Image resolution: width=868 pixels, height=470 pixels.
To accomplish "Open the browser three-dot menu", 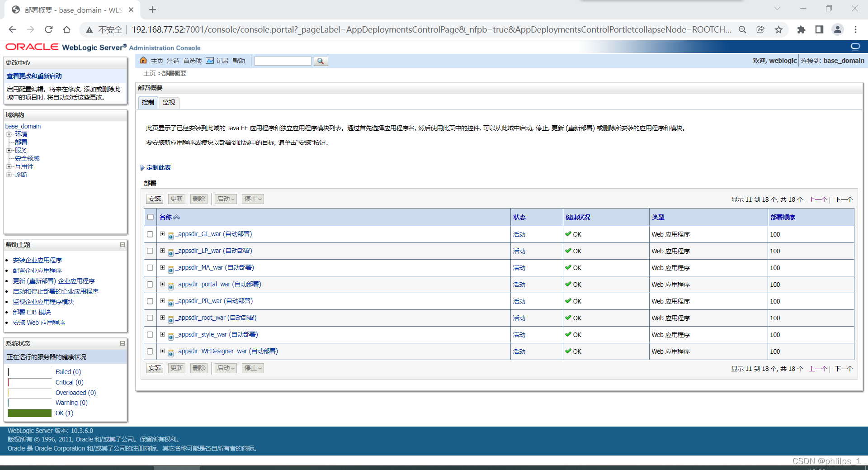I will click(x=855, y=30).
